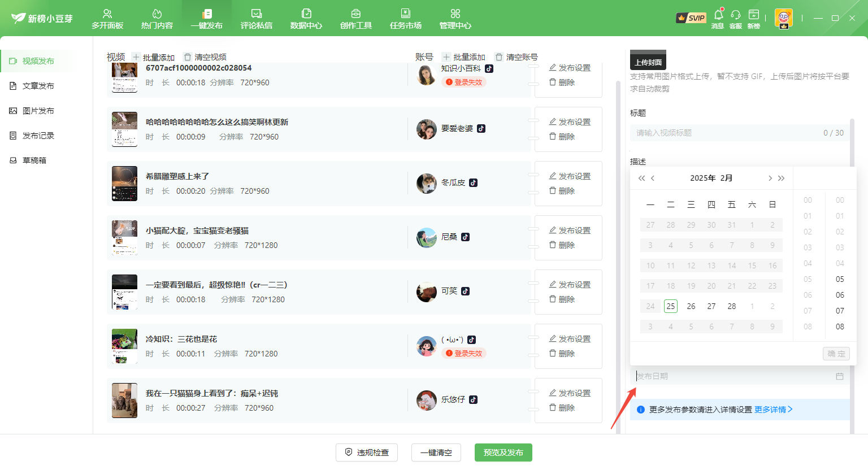Viewport: 868px width, 470px height.
Task: Click 一键清空 button
Action: tap(436, 452)
